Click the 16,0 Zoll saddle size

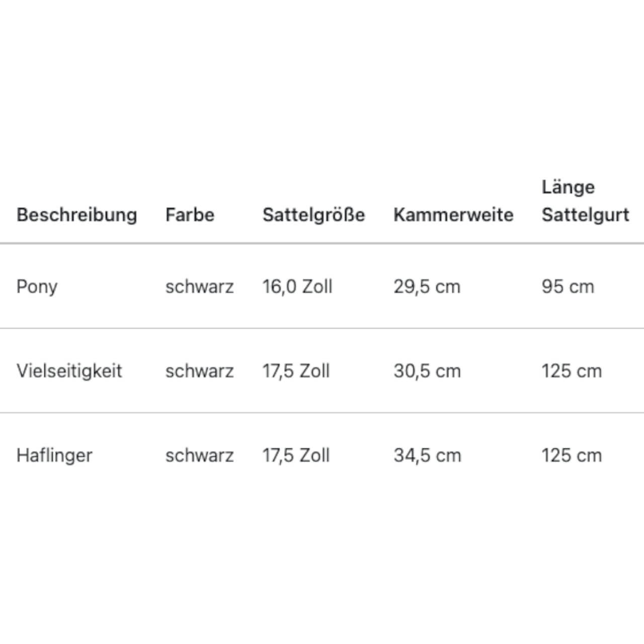tap(297, 287)
